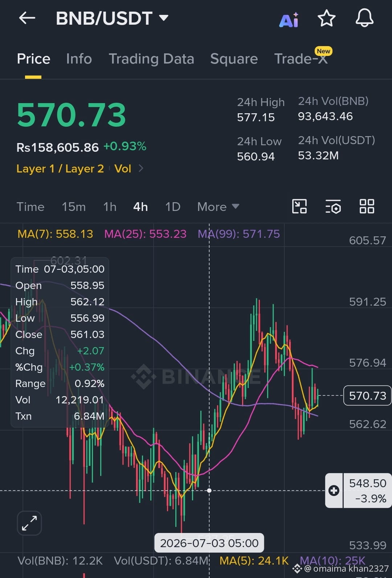
Task: Select the 4h chart interval
Action: [140, 207]
